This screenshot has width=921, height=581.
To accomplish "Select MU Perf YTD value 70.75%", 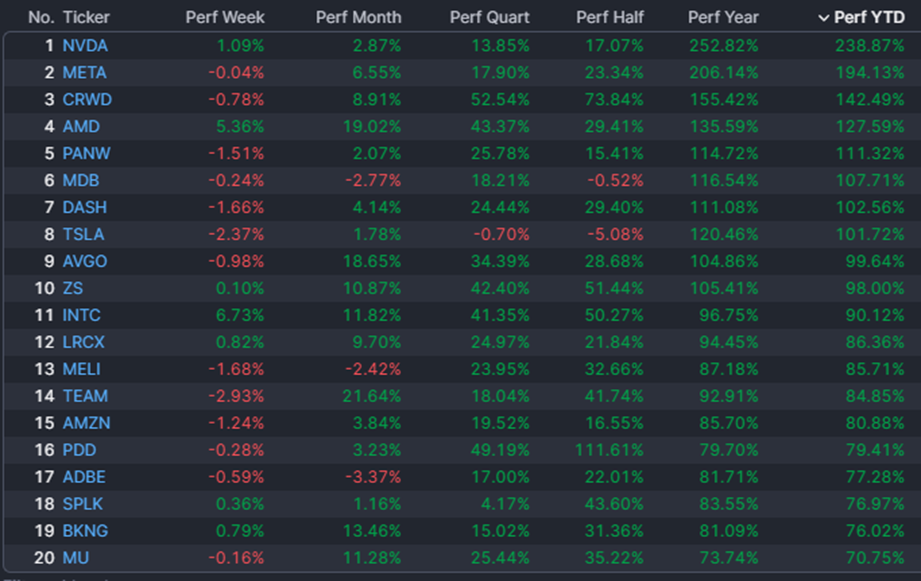I will coord(875,558).
